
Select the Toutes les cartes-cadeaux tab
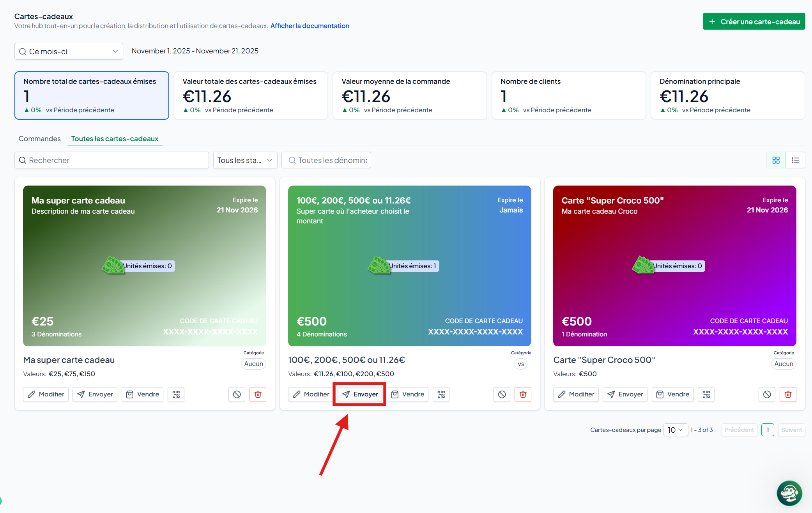[x=115, y=139]
